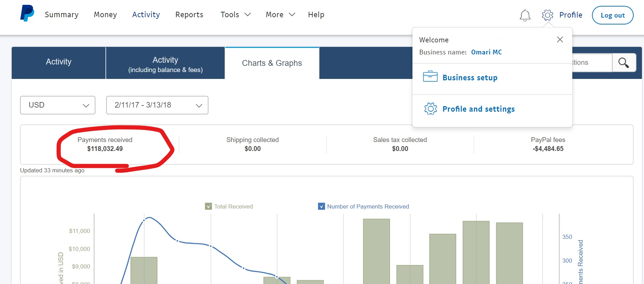Image resolution: width=644 pixels, height=284 pixels.
Task: Click the 350 right axis label
Action: point(567,237)
